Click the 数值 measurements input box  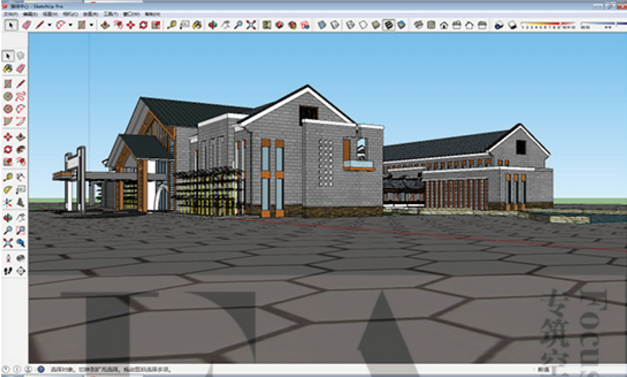588,369
